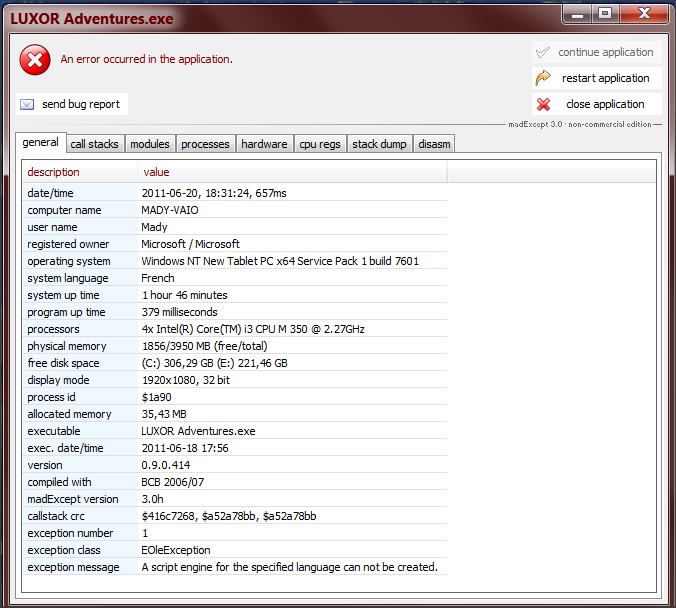676x608 pixels.
Task: Choose close application
Action: point(597,104)
